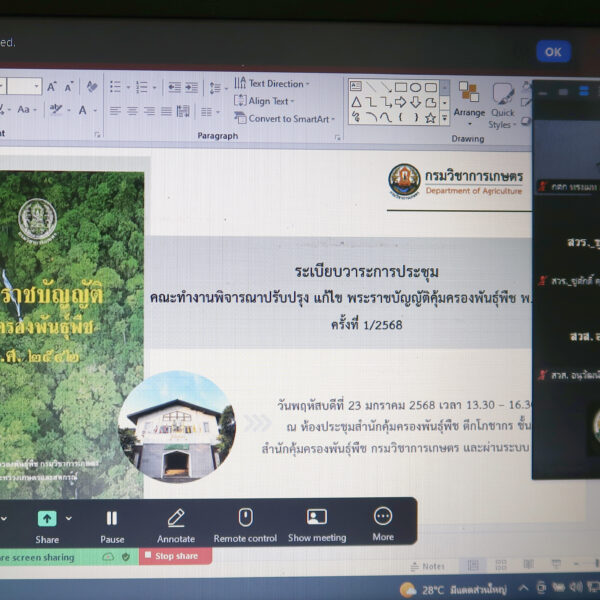This screenshot has height=600, width=600.
Task: Open the More options ellipsis
Action: (383, 516)
